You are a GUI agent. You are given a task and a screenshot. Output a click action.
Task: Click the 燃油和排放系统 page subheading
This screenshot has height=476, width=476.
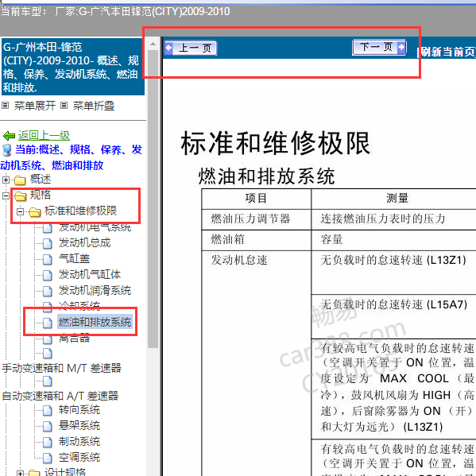tap(266, 176)
